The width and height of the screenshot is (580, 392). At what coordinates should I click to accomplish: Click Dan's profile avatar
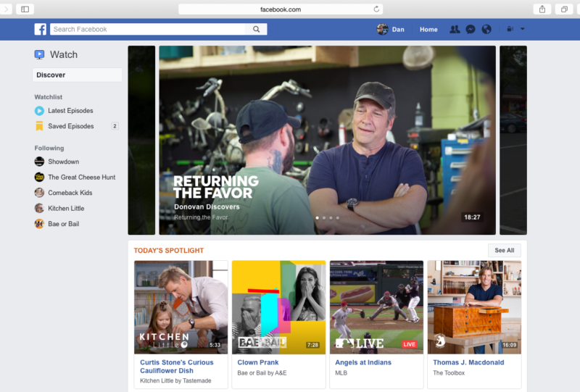383,29
